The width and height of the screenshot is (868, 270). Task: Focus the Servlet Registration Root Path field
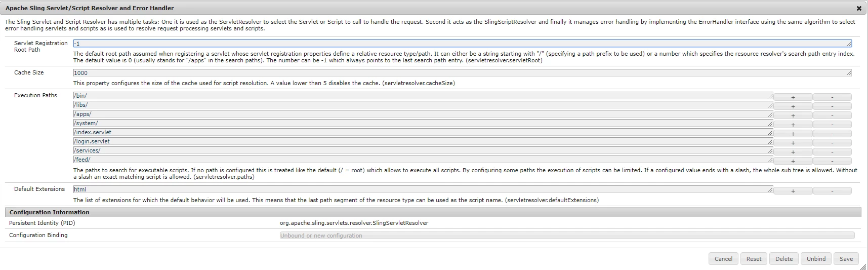tap(462, 44)
